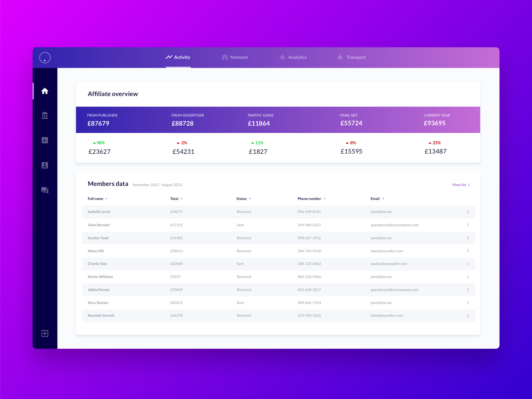This screenshot has height=399, width=532.
Task: Select the airplane icon next to Transport
Action: 339,57
